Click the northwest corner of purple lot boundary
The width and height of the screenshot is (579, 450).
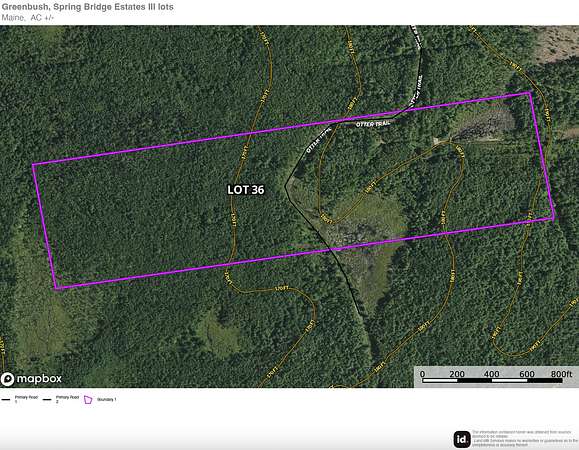coord(33,165)
